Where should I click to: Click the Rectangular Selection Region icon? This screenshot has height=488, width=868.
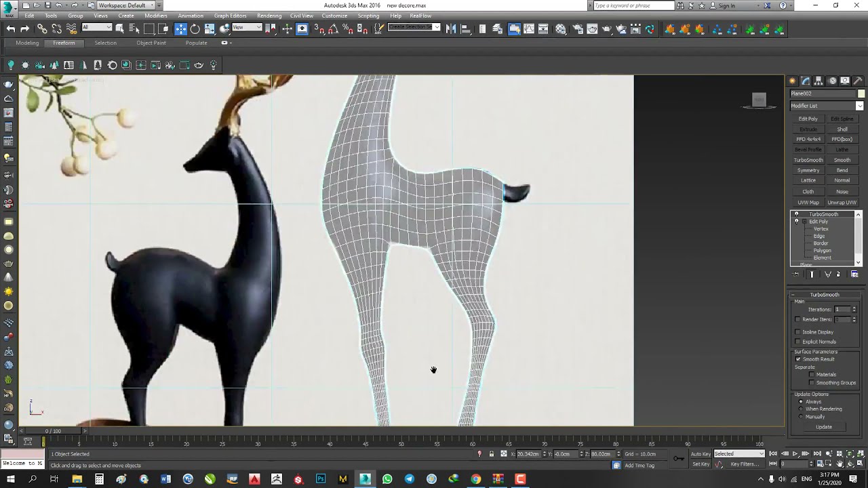[x=149, y=28]
